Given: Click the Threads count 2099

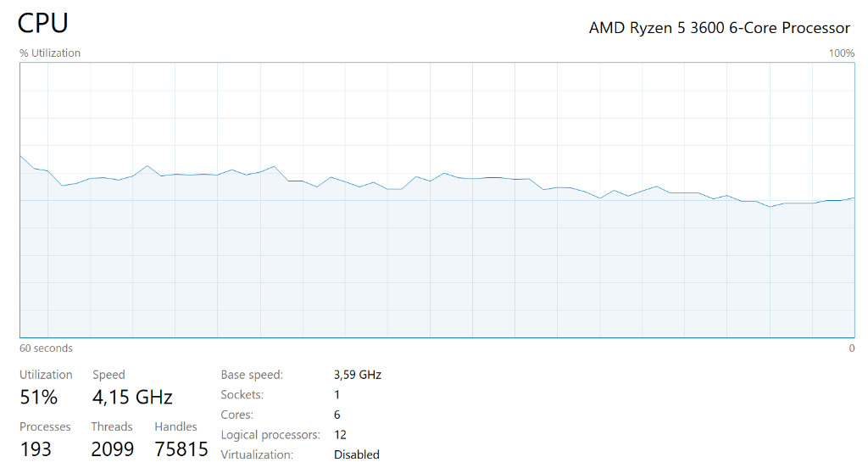Looking at the screenshot, I should click(112, 448).
